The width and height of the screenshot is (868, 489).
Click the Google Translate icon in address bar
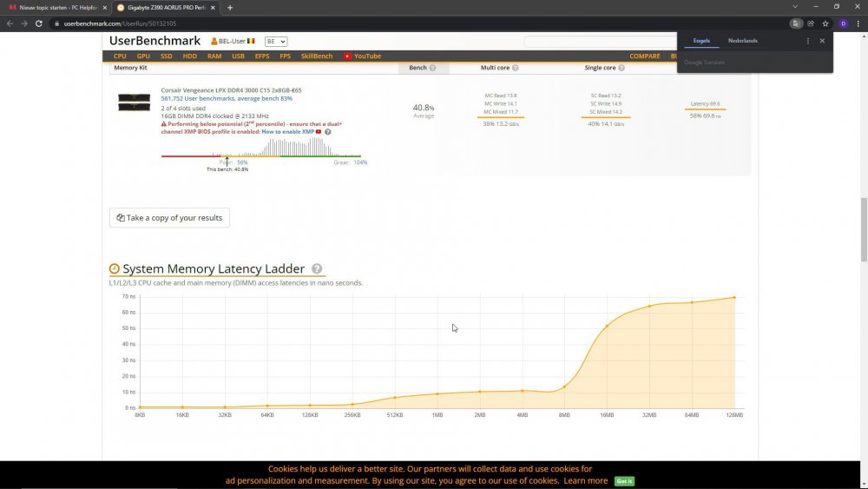pos(796,23)
